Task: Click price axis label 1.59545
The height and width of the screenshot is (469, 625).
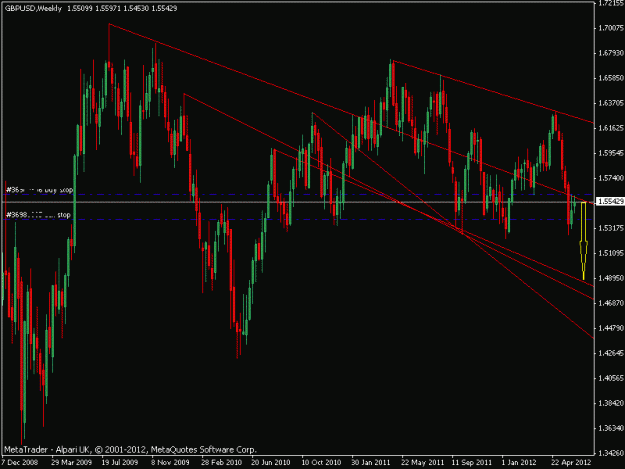Action: click(x=611, y=153)
